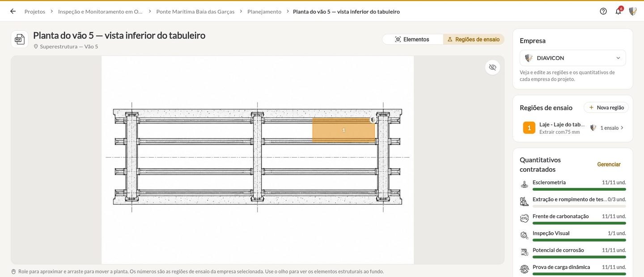The height and width of the screenshot is (277, 644).
Task: Click the back arrow icon
Action: 13,11
